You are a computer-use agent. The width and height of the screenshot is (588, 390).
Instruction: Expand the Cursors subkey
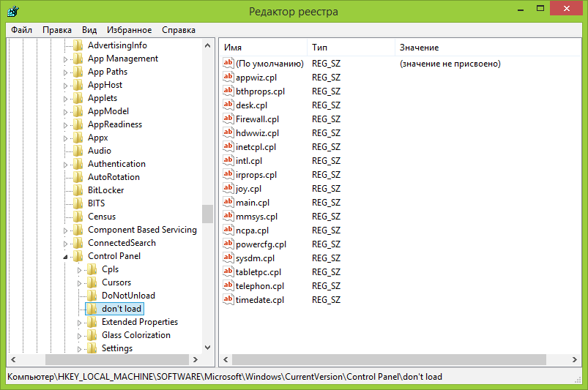pos(79,283)
